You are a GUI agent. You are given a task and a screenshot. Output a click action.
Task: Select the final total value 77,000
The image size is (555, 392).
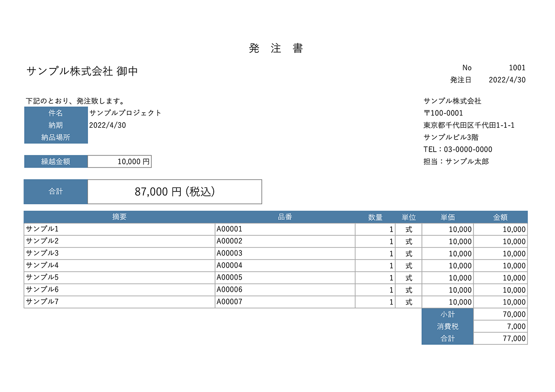(500, 338)
